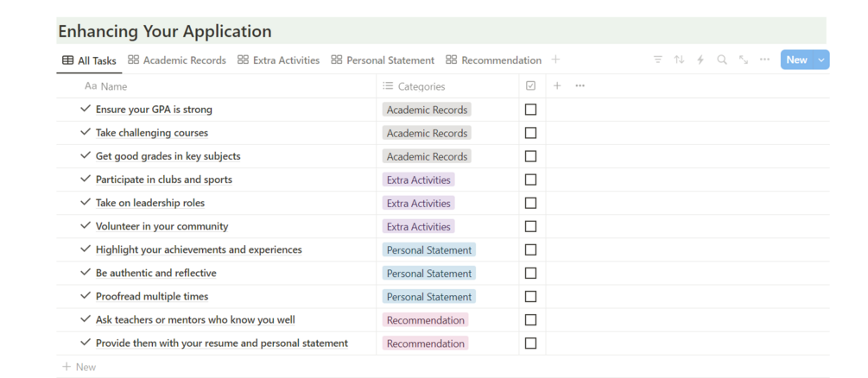868x378 pixels.
Task: Check the box for Ensure your GPA is strong
Action: 530,110
